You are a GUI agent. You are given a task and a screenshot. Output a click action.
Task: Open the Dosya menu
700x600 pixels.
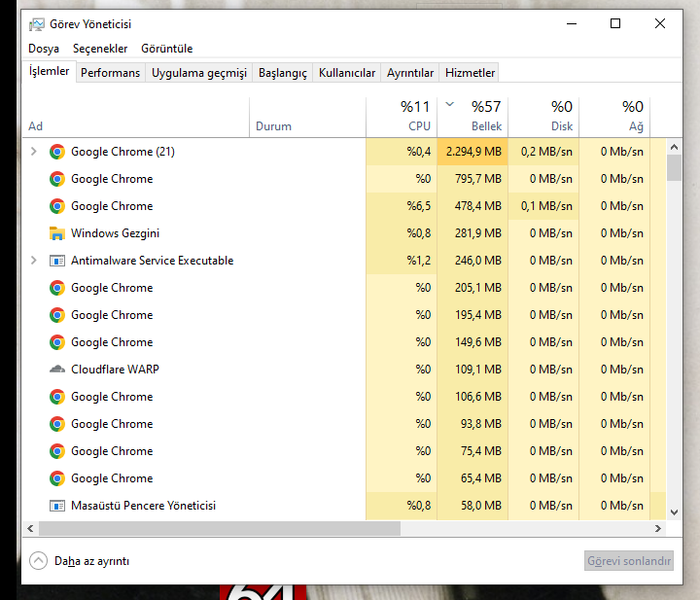click(x=44, y=49)
